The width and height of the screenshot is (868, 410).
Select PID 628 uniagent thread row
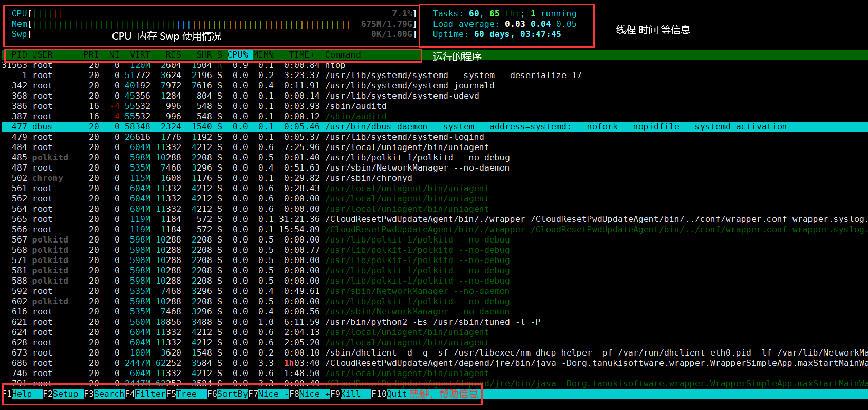[434, 343]
